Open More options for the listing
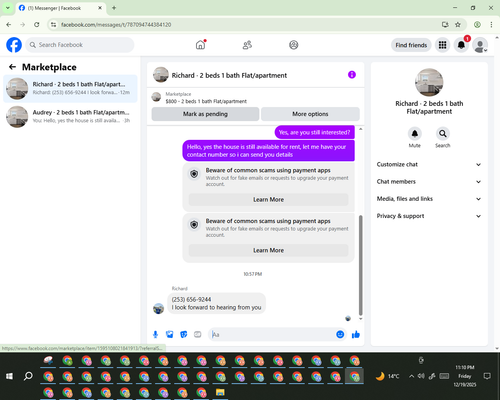 point(310,114)
